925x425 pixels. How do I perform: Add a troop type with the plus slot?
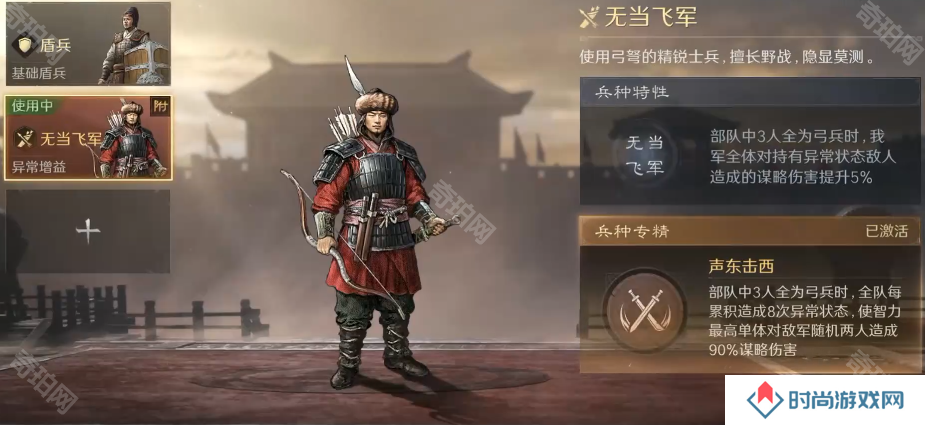pos(88,231)
